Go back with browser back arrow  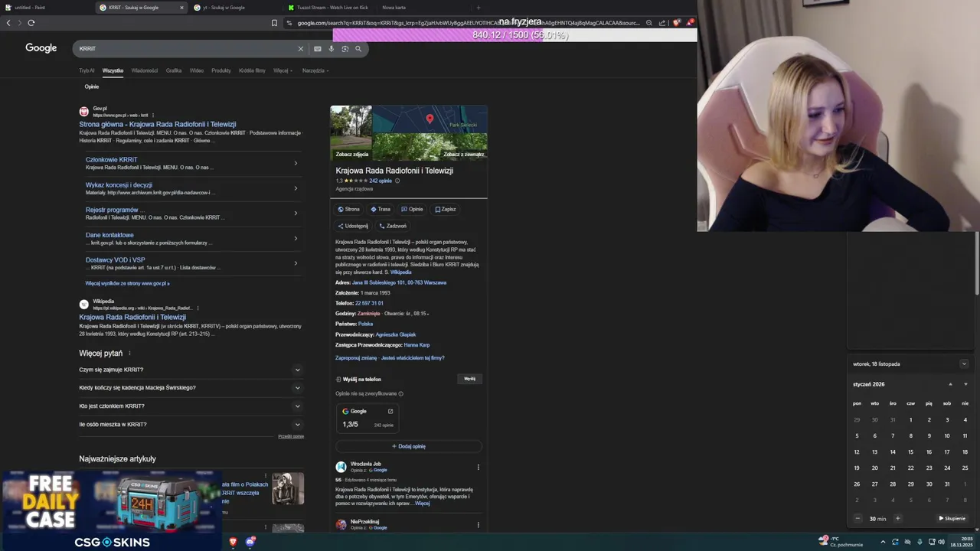(x=8, y=23)
